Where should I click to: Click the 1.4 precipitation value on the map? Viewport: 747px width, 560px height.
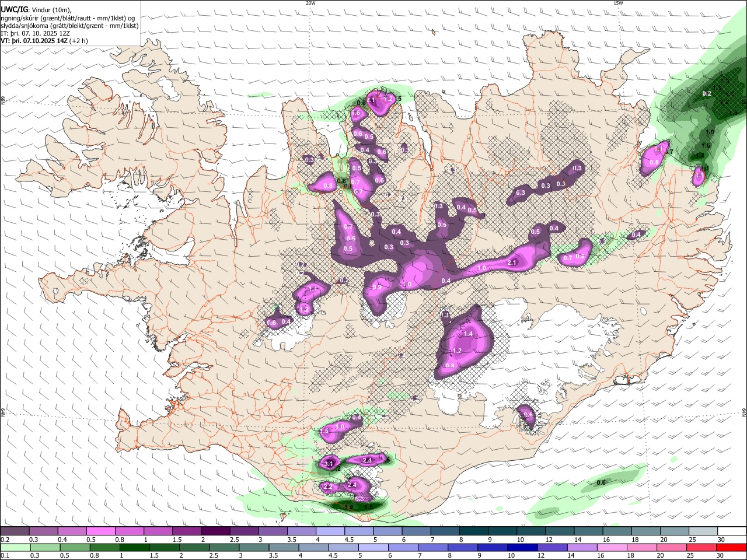(467, 334)
